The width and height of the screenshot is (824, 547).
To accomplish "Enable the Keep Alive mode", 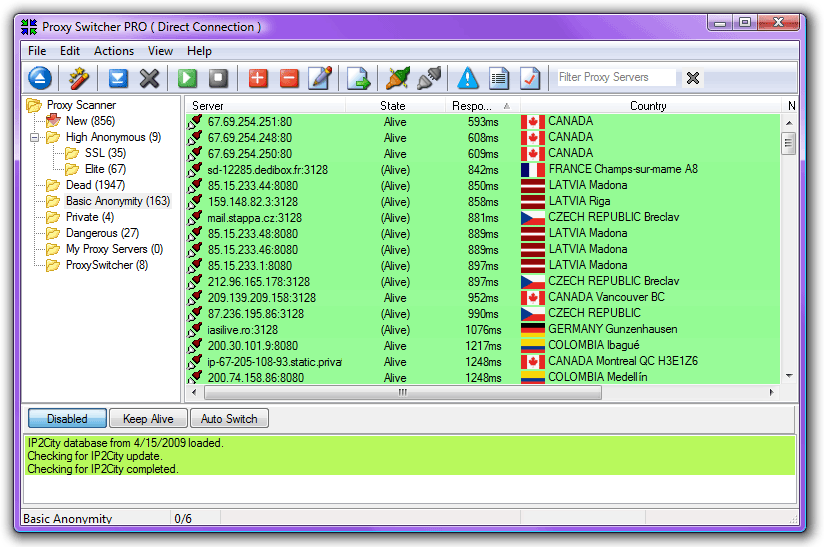I will [x=148, y=419].
